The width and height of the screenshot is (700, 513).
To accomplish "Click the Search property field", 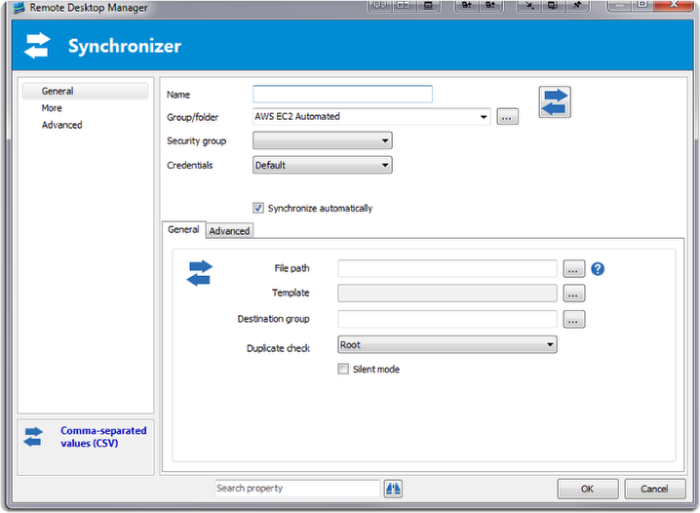I will pyautogui.click(x=297, y=488).
